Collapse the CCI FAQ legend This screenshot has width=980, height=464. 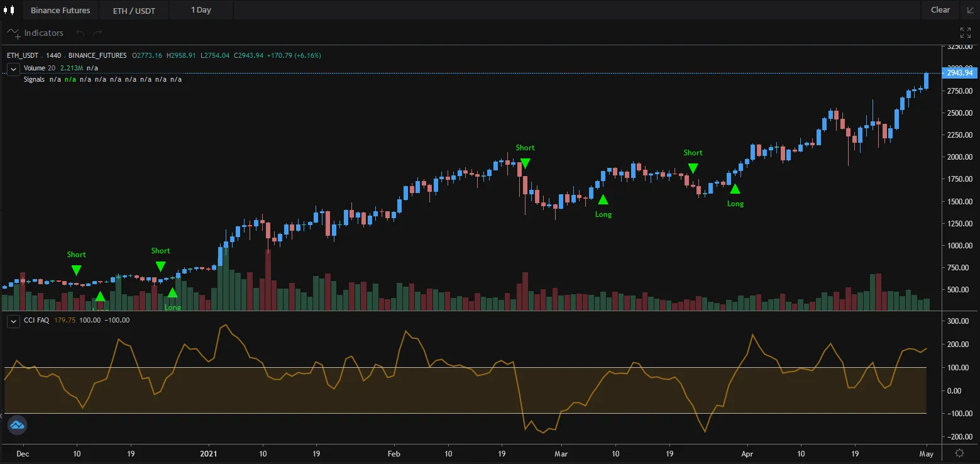[13, 321]
